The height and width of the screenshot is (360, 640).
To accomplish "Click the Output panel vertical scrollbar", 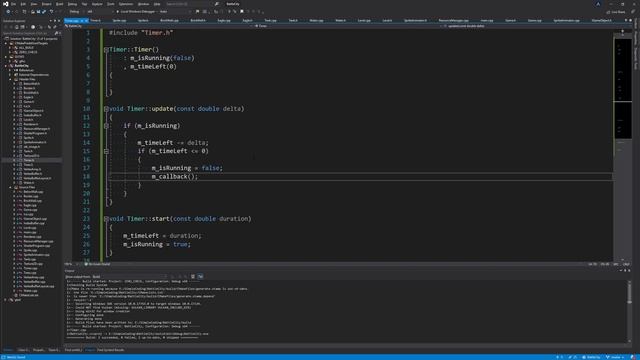I will tap(629, 311).
